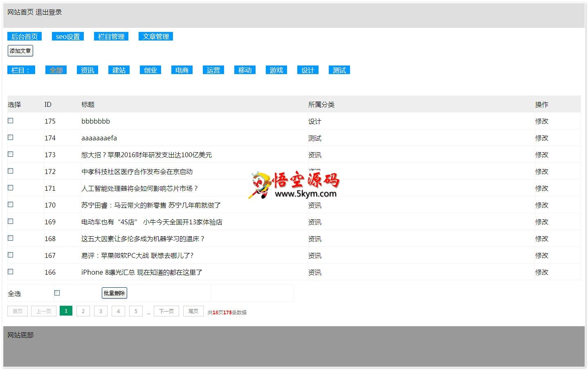588x370 pixels.
Task: Check the box for article 173
Action: (11, 154)
